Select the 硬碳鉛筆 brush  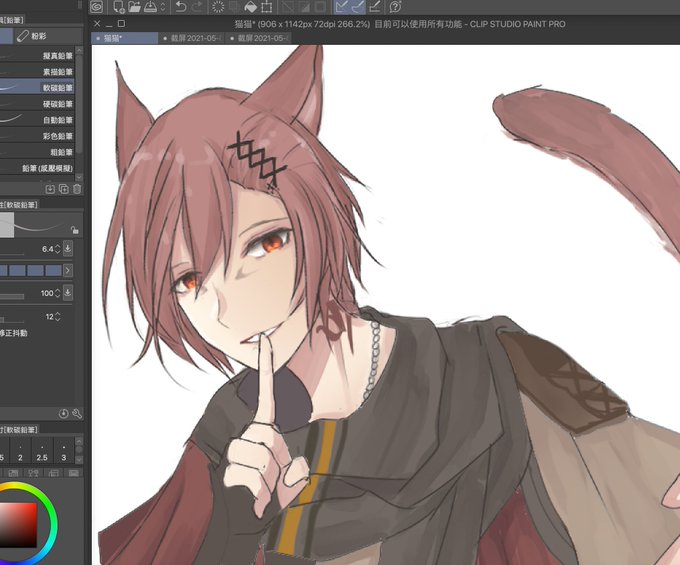click(x=37, y=104)
